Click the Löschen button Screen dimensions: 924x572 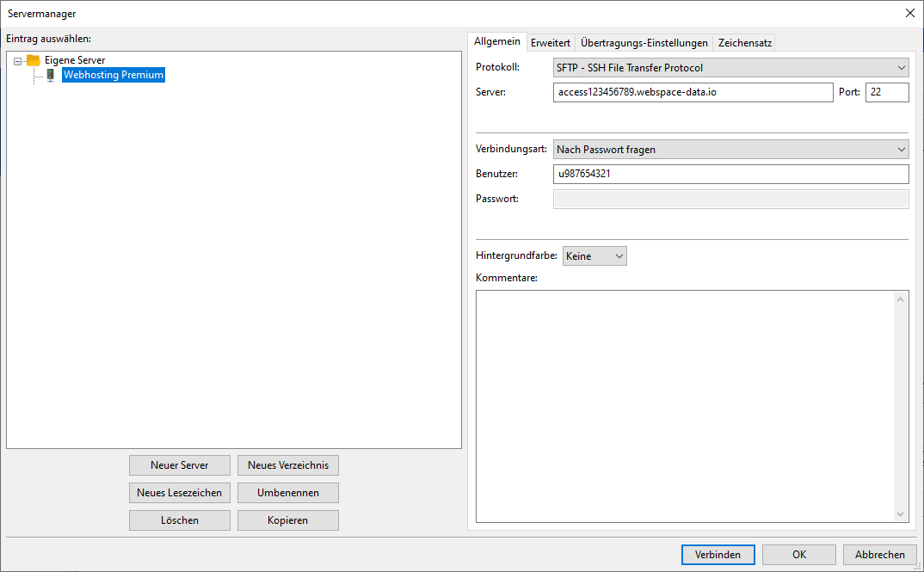click(180, 520)
